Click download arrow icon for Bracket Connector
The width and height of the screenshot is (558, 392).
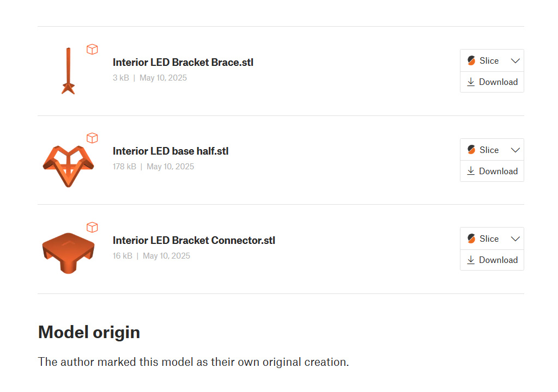tap(471, 260)
